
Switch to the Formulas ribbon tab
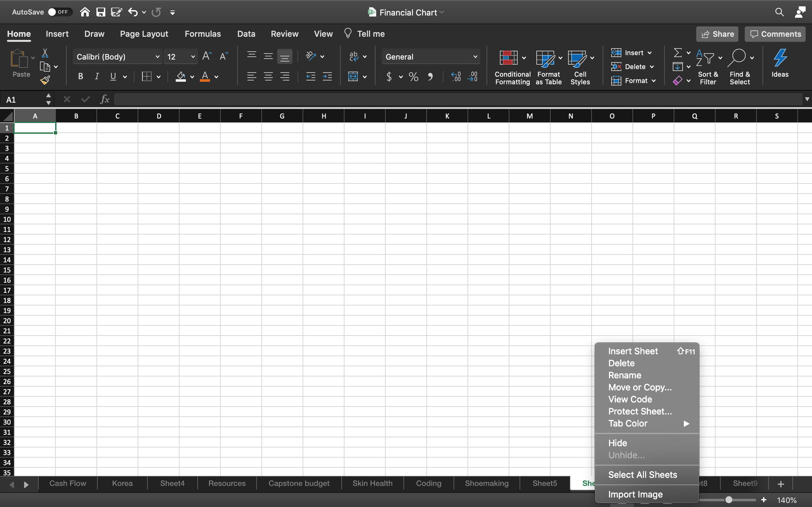coord(203,34)
